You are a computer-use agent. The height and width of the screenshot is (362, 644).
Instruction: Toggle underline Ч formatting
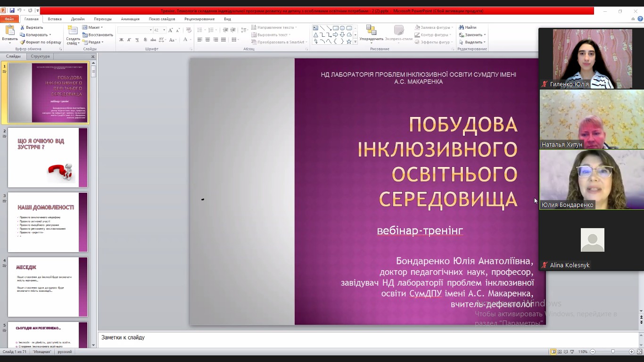(137, 40)
